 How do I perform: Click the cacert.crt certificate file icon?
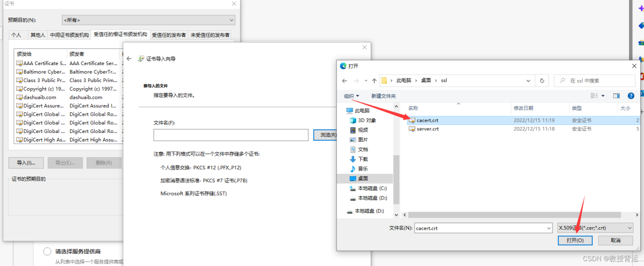point(412,120)
